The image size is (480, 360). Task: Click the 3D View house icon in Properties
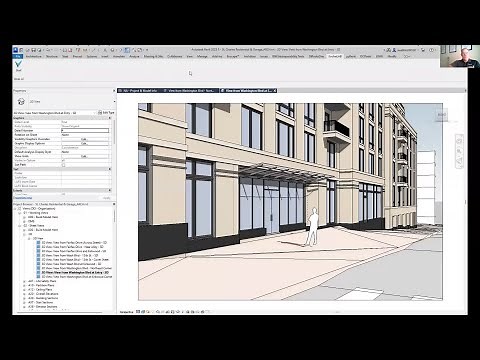tap(21, 101)
